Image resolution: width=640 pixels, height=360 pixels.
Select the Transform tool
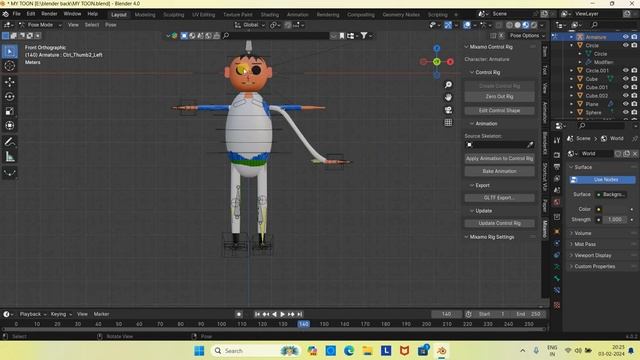click(10, 125)
